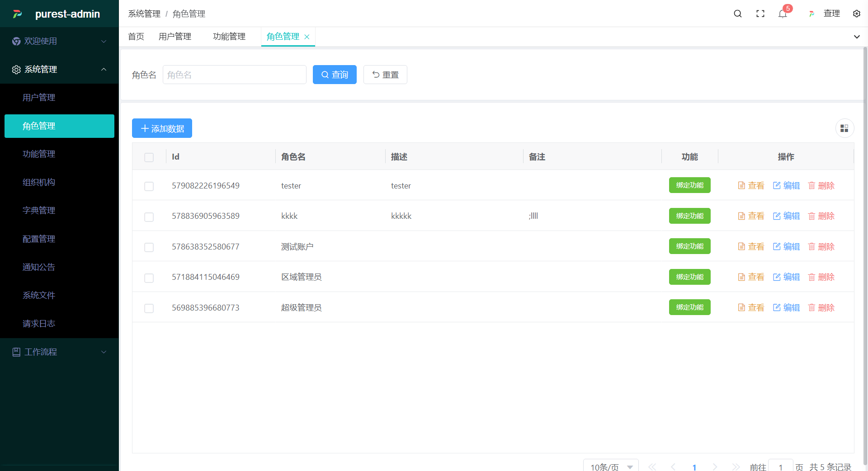
Task: Open 通知公告 in sidebar
Action: (59, 267)
